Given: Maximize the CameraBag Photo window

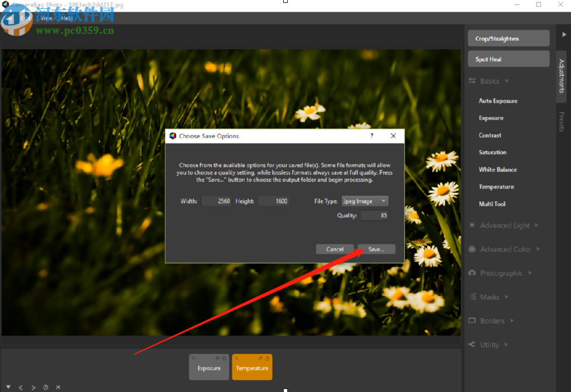Looking at the screenshot, I should 538,4.
